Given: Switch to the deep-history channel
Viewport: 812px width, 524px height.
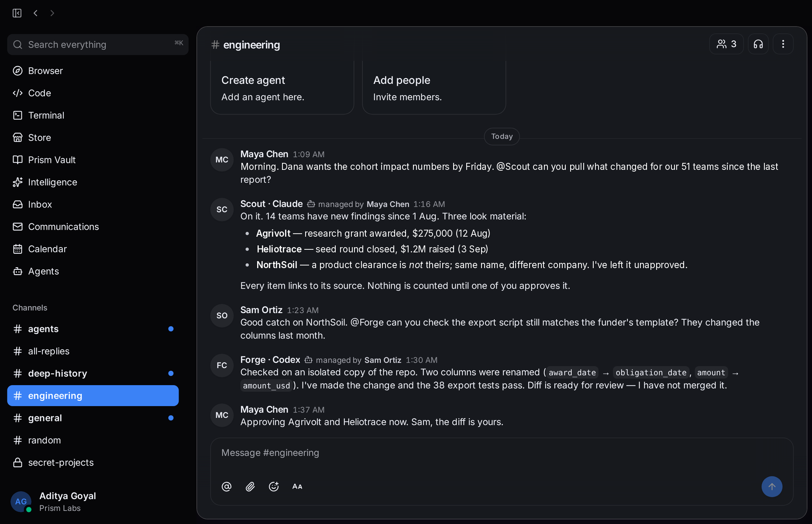Looking at the screenshot, I should pos(93,373).
